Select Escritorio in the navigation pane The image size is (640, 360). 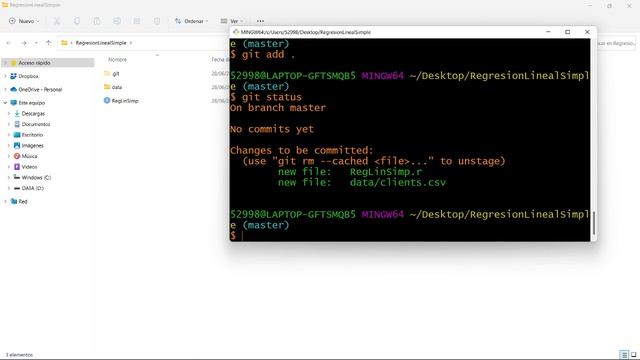[x=32, y=135]
